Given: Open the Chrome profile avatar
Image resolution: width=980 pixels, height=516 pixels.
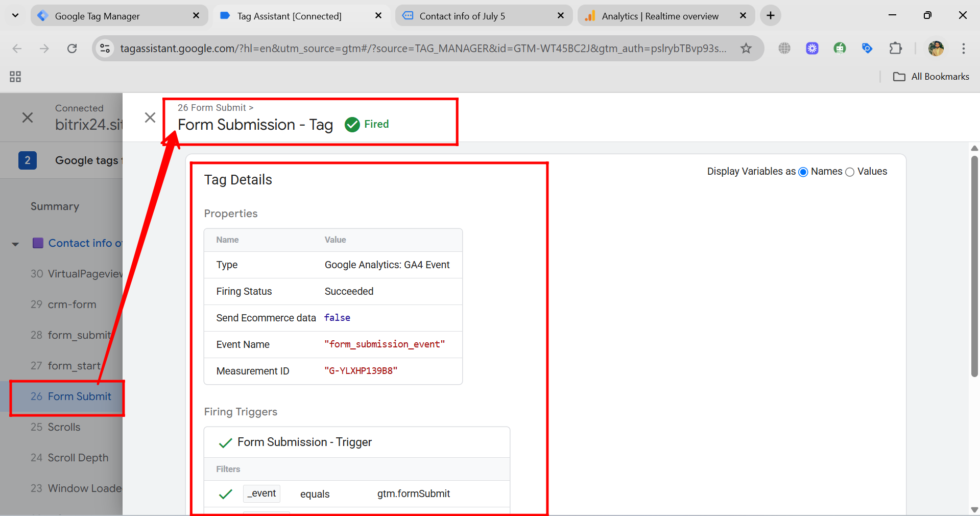Looking at the screenshot, I should pos(936,49).
